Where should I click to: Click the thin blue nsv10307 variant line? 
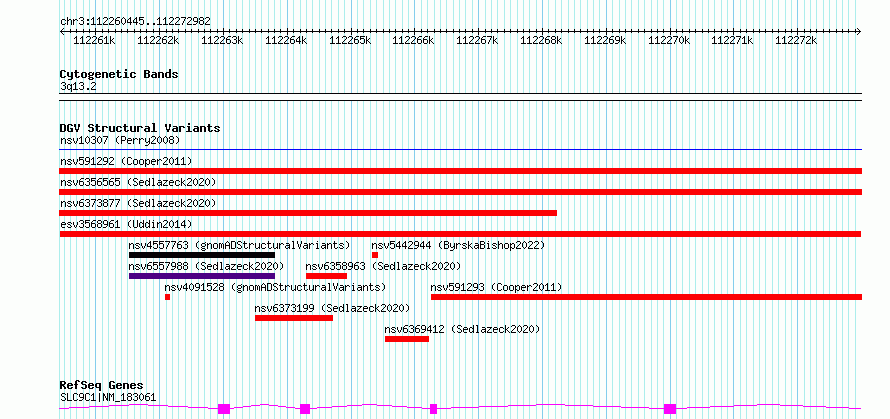(x=461, y=150)
